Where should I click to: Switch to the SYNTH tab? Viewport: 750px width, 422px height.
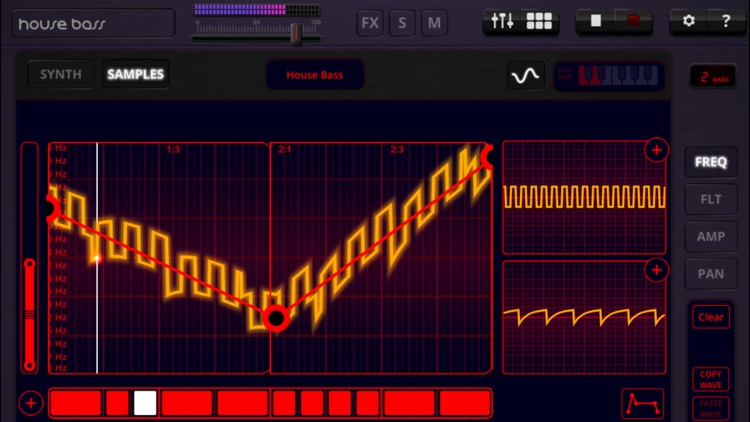click(61, 74)
